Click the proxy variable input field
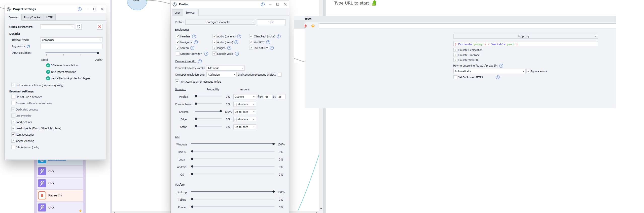The width and height of the screenshot is (644, 213). pos(526,44)
